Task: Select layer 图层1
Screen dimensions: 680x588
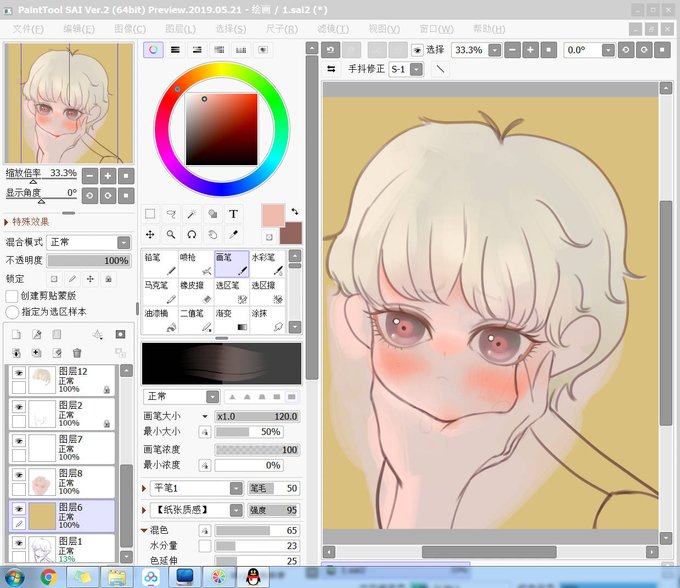Action: pyautogui.click(x=62, y=549)
